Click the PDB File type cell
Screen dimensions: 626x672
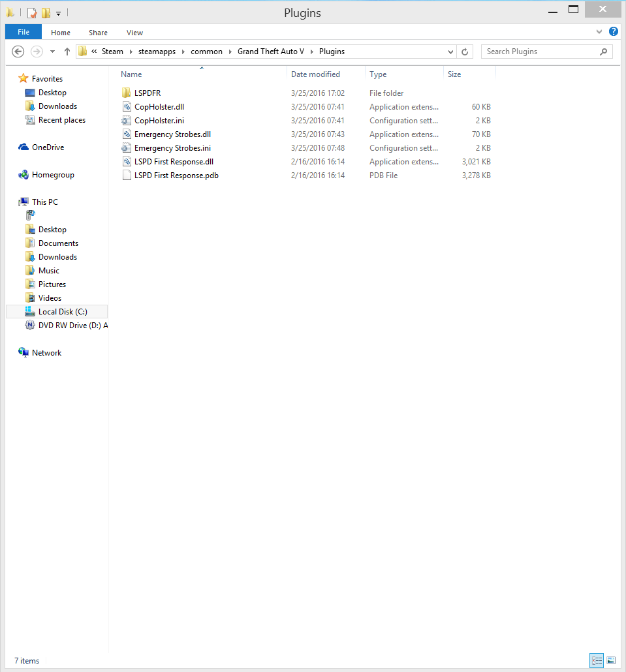click(383, 176)
